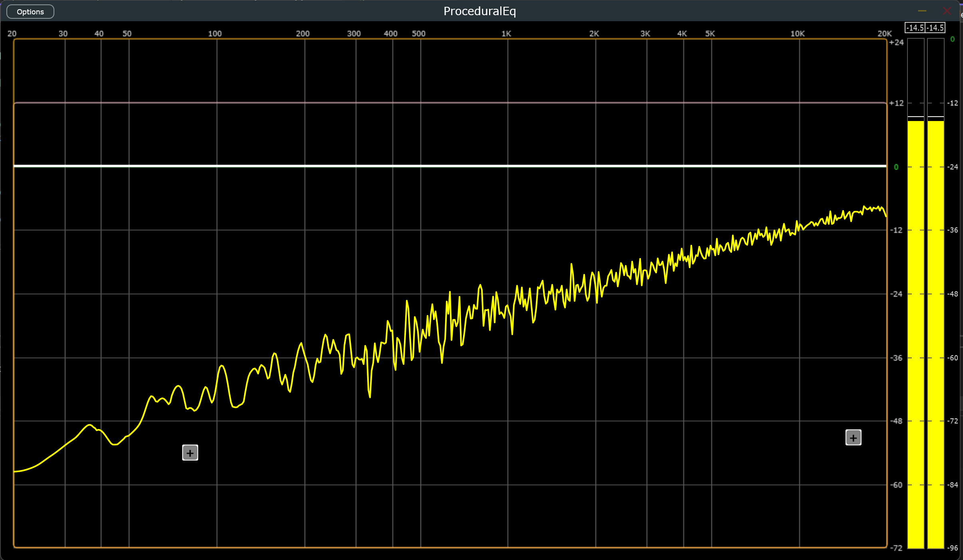Image resolution: width=963 pixels, height=560 pixels.
Task: Click the 1K frequency label
Action: click(506, 34)
